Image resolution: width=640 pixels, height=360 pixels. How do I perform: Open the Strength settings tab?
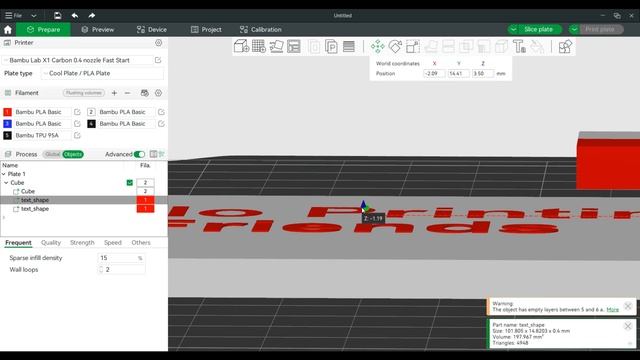pos(82,242)
